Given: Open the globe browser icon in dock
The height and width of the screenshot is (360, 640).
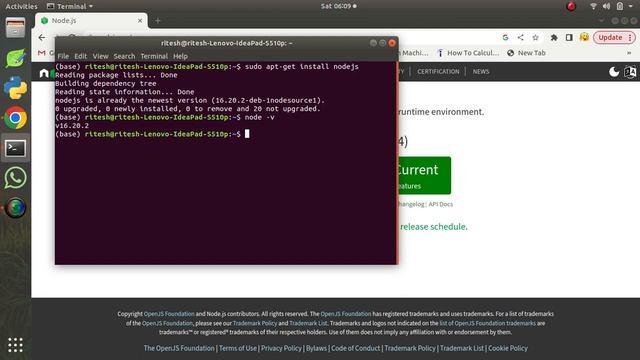Looking at the screenshot, I should 15,208.
